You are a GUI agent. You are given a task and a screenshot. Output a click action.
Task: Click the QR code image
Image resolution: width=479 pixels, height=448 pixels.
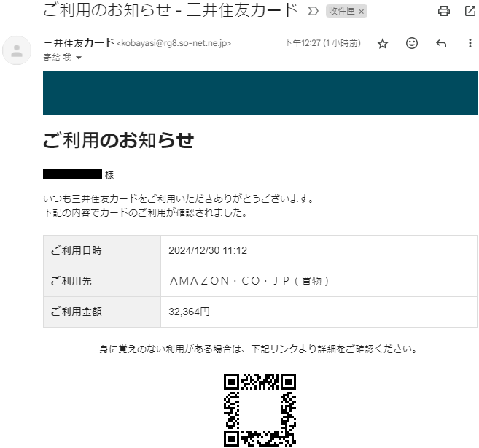[x=260, y=410]
